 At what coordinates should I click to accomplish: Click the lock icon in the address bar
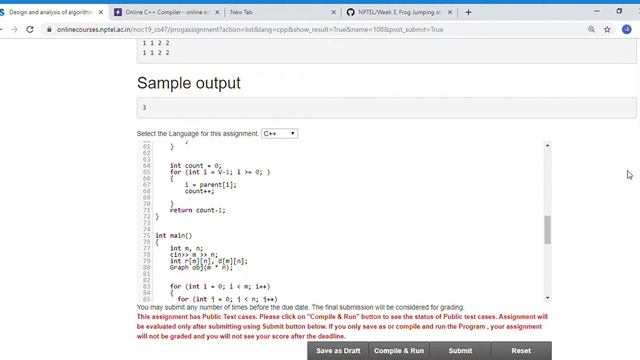point(49,29)
